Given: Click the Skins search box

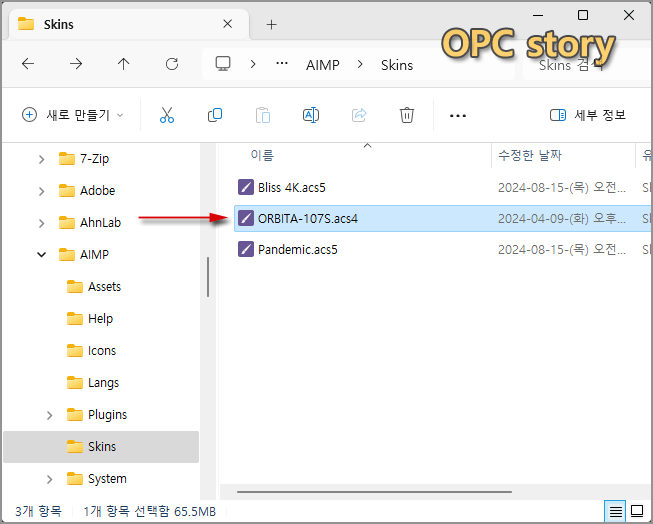Looking at the screenshot, I should pos(587,65).
